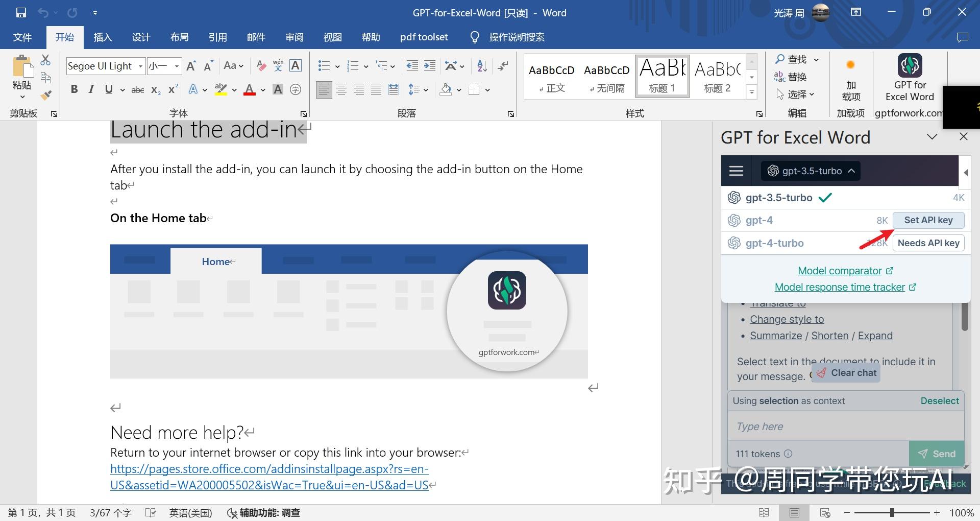Viewport: 980px width, 521px height.
Task: Apply superscript formatting
Action: 173,89
